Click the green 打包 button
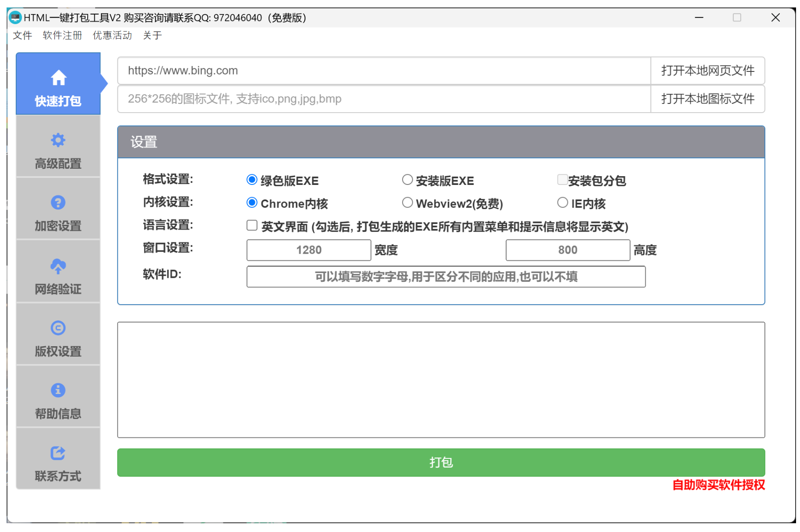Viewport: 800px width, 532px height. 441,462
